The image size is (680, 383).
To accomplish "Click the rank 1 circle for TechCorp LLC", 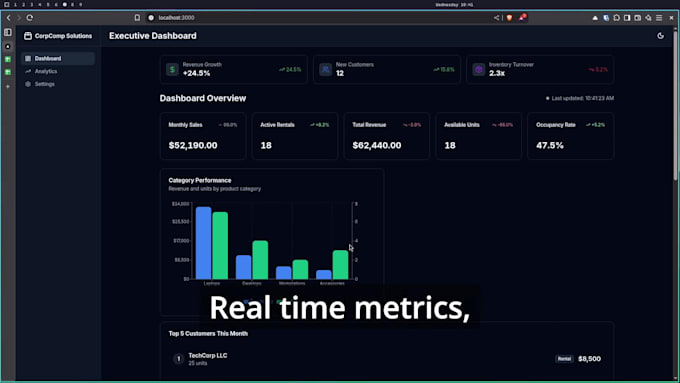I will pyautogui.click(x=178, y=359).
